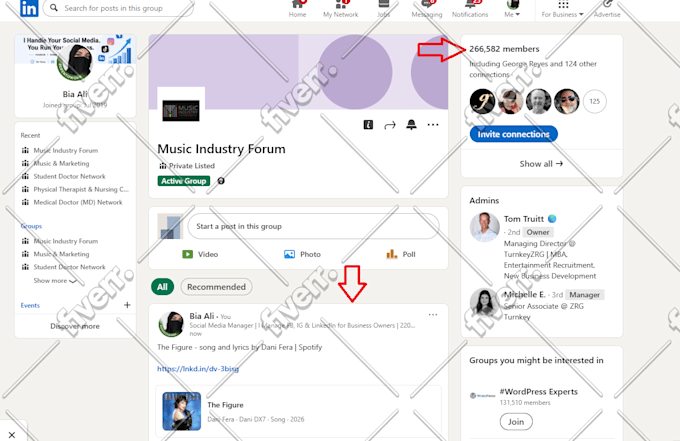The height and width of the screenshot is (441, 680).
Task: Select the All posts filter
Action: point(162,287)
